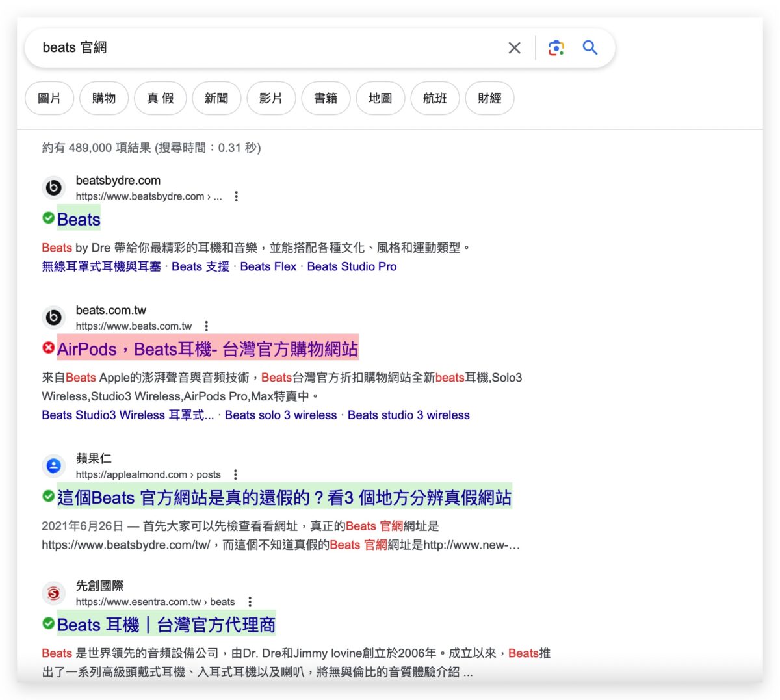The image size is (780, 700).
Task: Switch to the 新聞 filter tab
Action: 216,98
